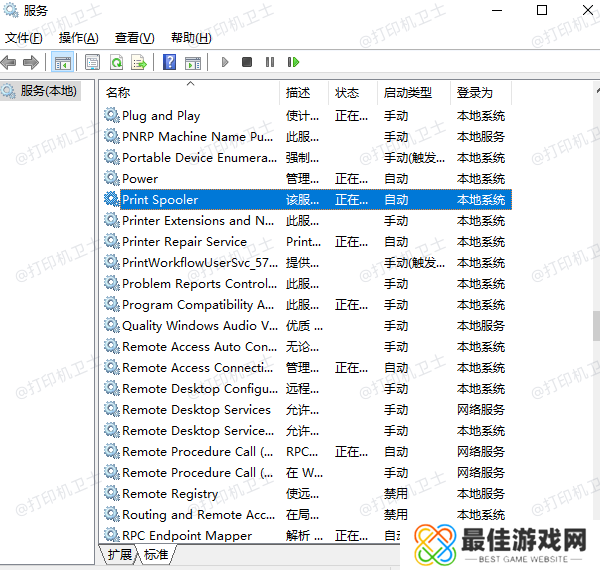
Task: Open the 查看(V) menu
Action: (135, 38)
